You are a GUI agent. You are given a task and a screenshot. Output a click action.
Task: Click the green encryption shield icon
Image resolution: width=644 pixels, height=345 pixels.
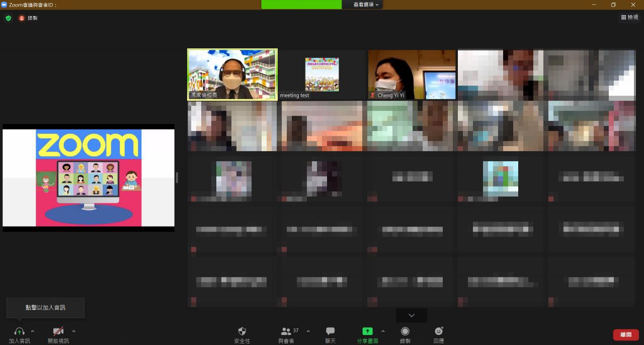pos(9,18)
